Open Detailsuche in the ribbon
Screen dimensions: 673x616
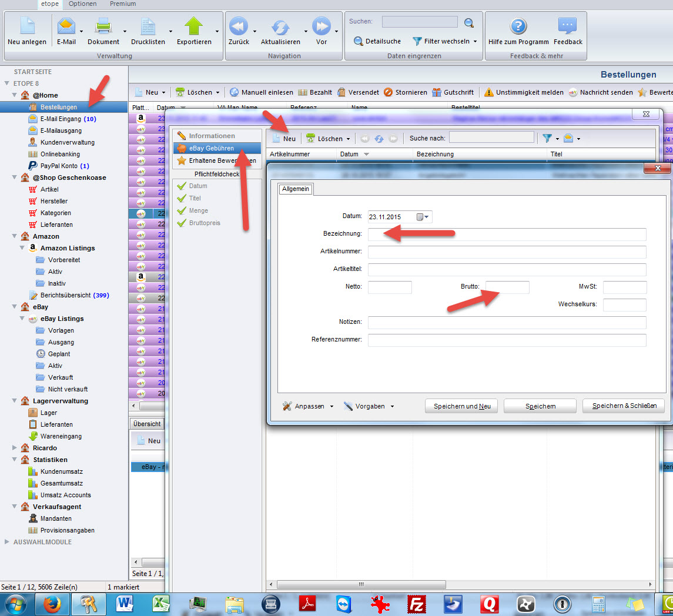(x=377, y=41)
